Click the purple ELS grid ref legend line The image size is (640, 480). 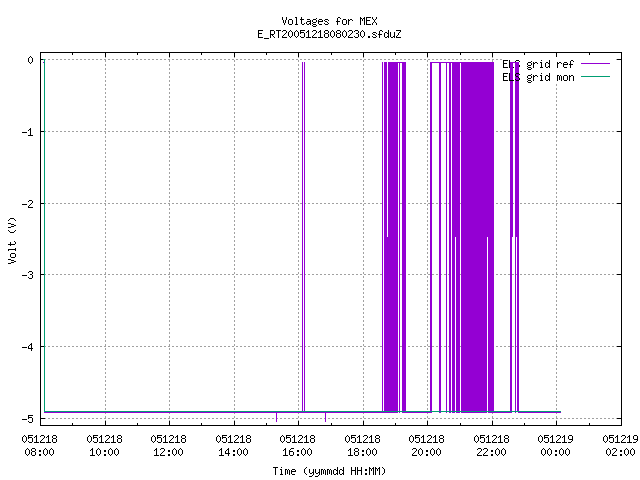[x=595, y=64]
